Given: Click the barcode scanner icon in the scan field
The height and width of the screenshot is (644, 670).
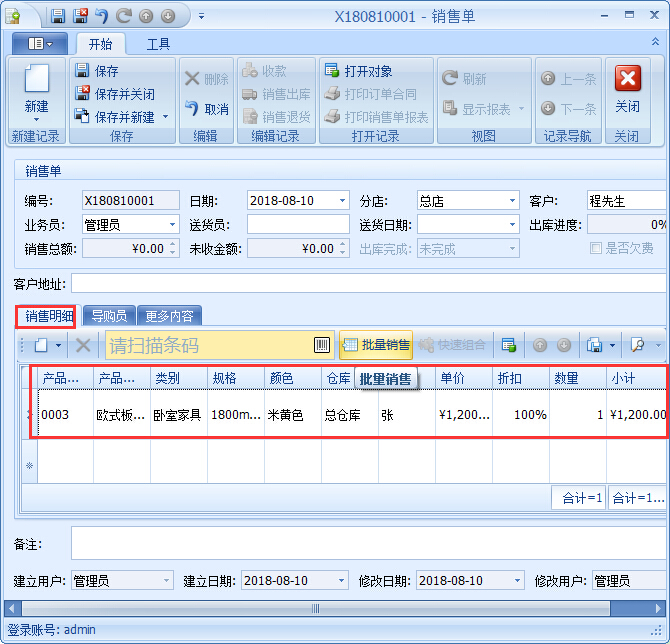Looking at the screenshot, I should [x=321, y=345].
